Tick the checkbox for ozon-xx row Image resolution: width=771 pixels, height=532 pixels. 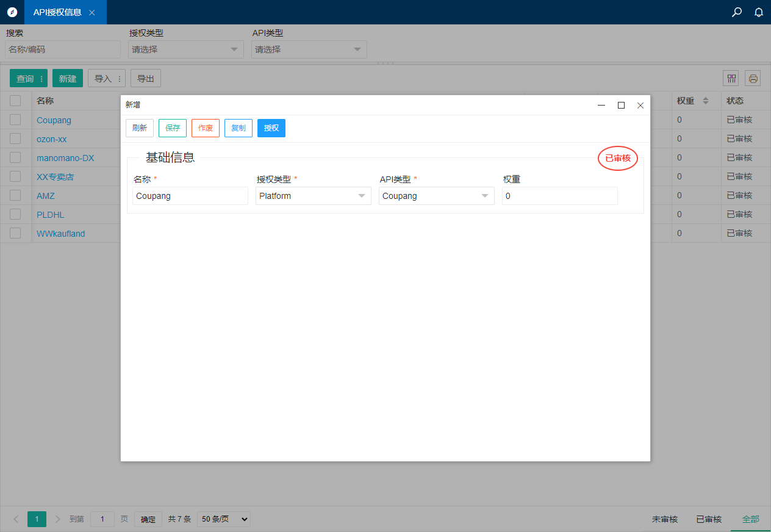(15, 138)
